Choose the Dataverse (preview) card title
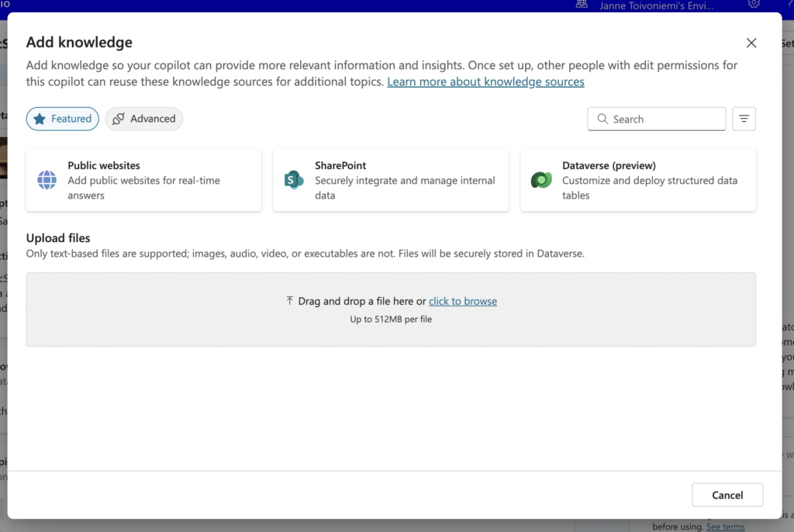794x532 pixels. (609, 165)
